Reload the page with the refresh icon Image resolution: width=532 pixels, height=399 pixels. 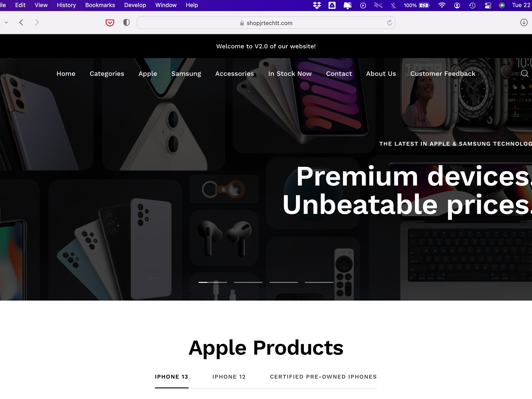(x=390, y=23)
